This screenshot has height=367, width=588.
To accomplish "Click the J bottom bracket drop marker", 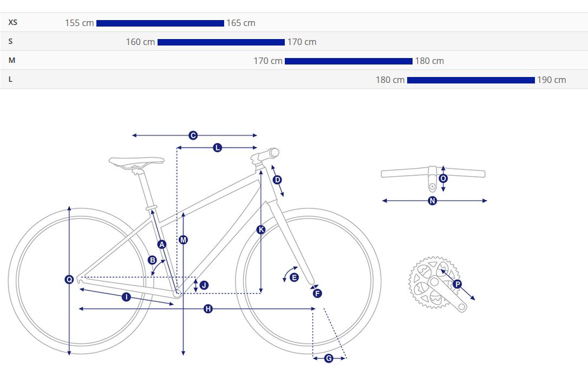I will (x=204, y=285).
